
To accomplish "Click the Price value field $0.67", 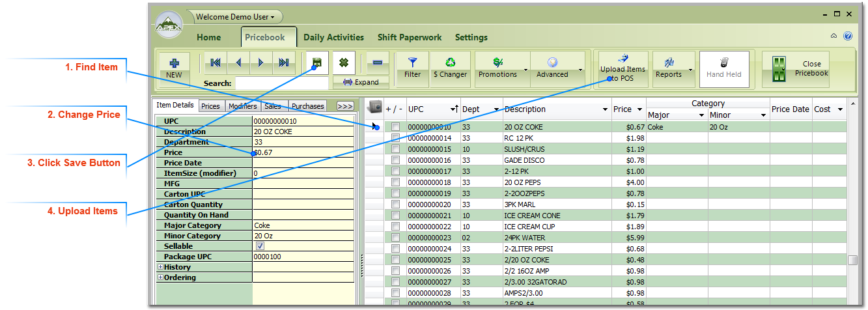I will (303, 152).
